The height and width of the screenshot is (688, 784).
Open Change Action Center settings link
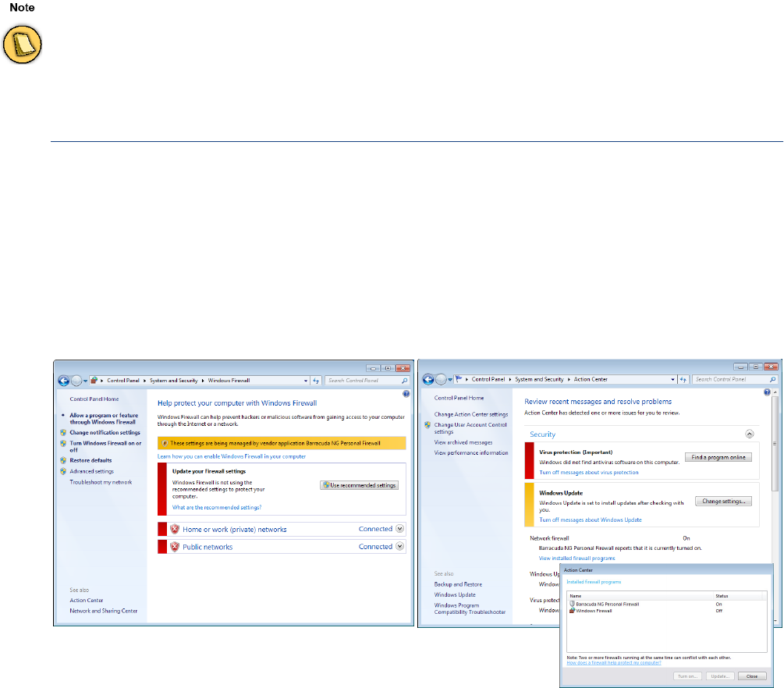(x=471, y=414)
